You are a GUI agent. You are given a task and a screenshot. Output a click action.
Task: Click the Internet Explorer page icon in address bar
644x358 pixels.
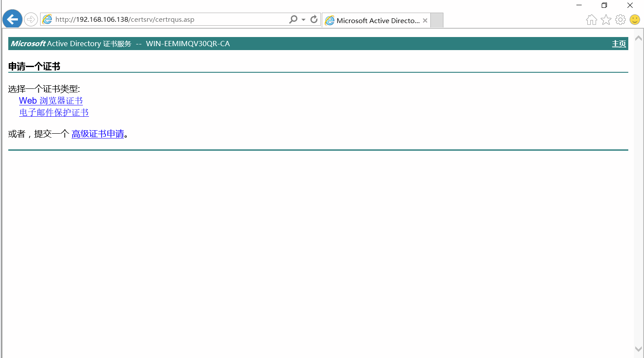click(47, 19)
